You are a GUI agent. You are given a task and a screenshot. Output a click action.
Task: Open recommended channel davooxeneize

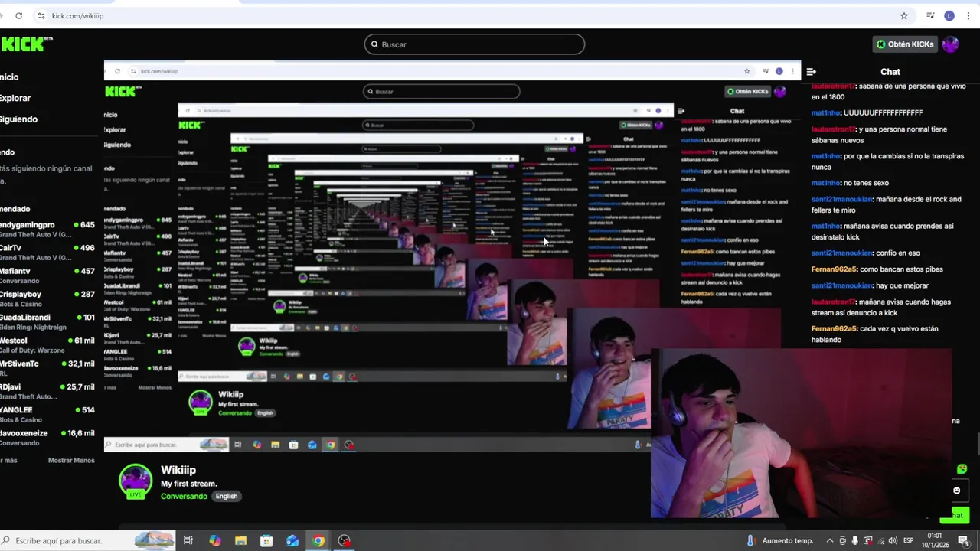point(47,437)
